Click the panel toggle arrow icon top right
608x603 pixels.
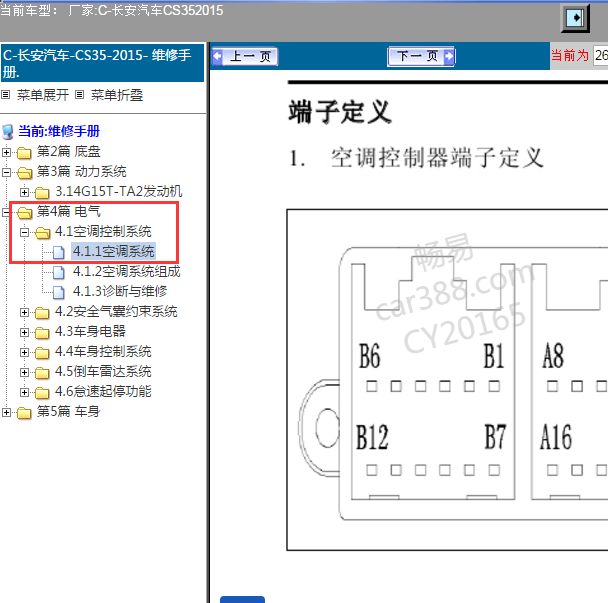pyautogui.click(x=575, y=18)
